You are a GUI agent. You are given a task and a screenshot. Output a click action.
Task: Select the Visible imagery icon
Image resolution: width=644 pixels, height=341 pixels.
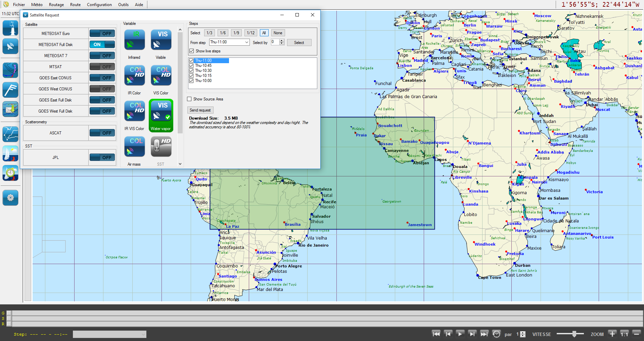pyautogui.click(x=161, y=40)
